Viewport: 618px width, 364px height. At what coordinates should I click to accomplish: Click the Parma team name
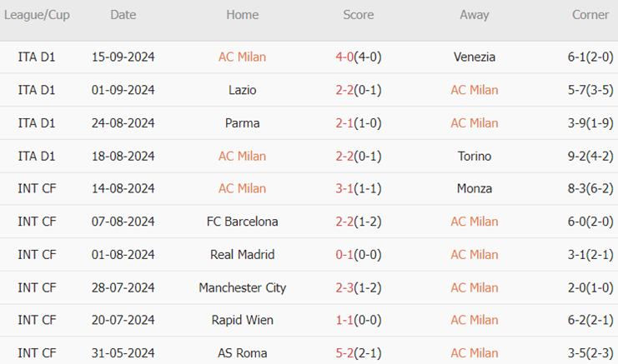click(x=242, y=123)
